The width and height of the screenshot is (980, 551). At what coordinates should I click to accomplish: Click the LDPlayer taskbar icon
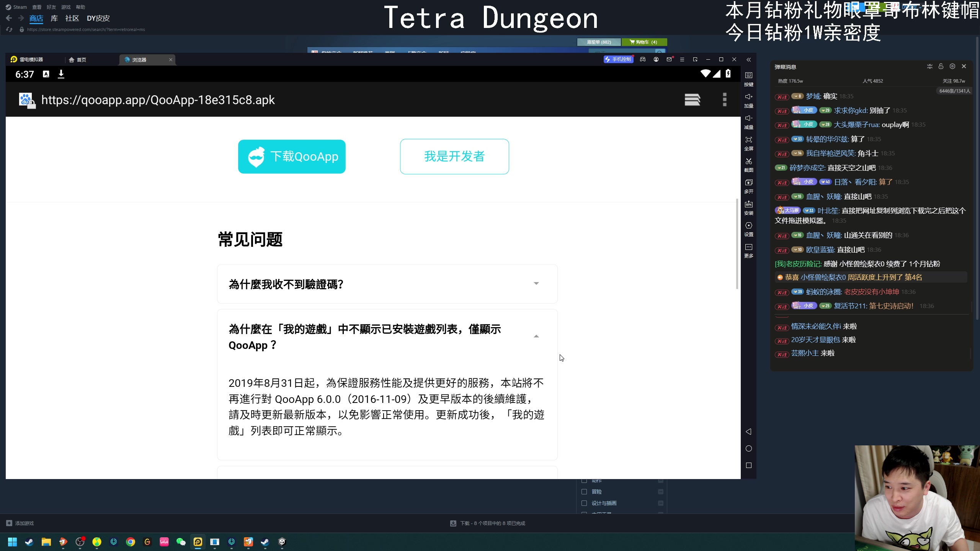(198, 542)
